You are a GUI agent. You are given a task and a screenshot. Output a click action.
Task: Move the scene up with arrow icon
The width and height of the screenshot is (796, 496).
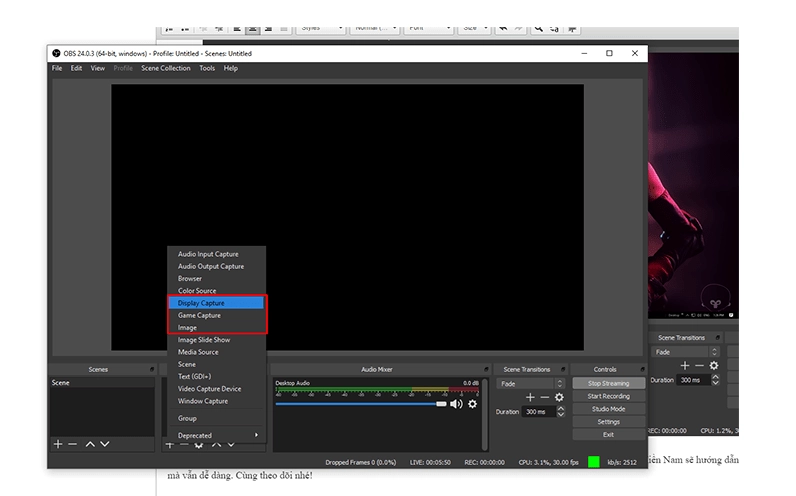click(x=90, y=443)
